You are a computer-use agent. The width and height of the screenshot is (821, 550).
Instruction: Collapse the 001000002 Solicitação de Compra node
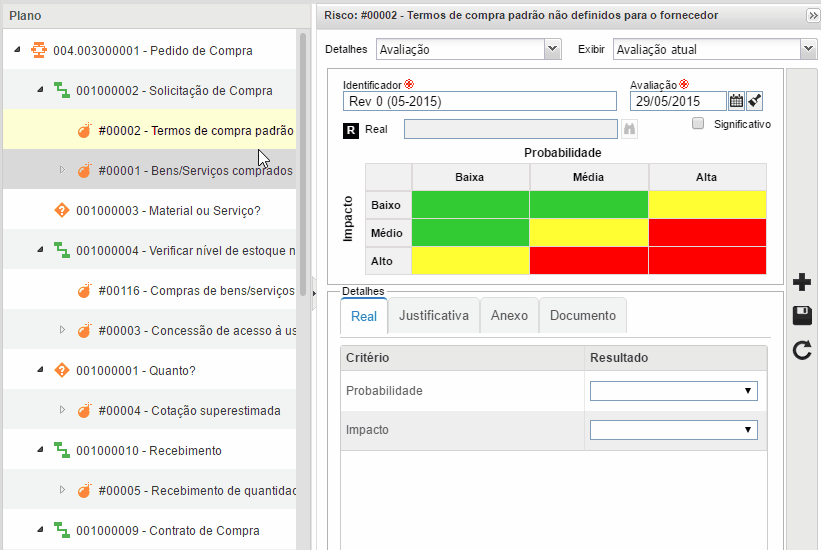[40, 90]
